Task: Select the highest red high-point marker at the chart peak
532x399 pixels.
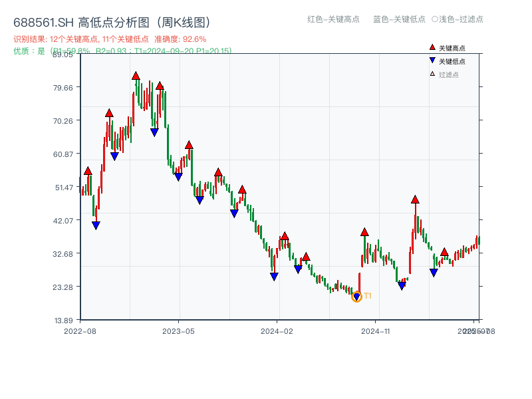Action: pyautogui.click(x=137, y=74)
